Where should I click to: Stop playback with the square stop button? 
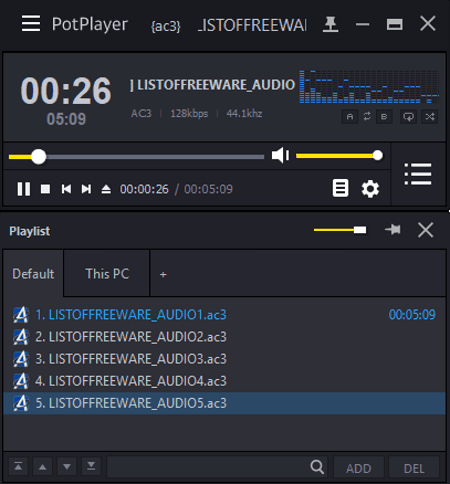[45, 189]
